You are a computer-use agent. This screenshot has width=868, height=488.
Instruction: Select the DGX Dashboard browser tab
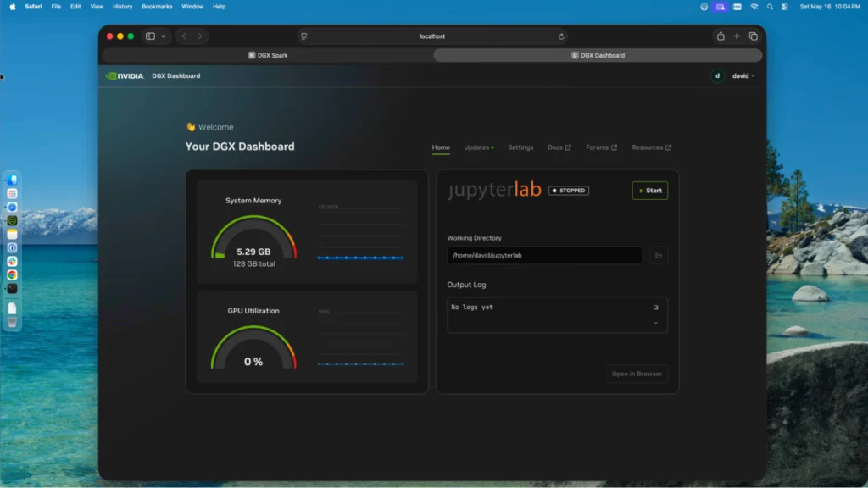point(598,55)
